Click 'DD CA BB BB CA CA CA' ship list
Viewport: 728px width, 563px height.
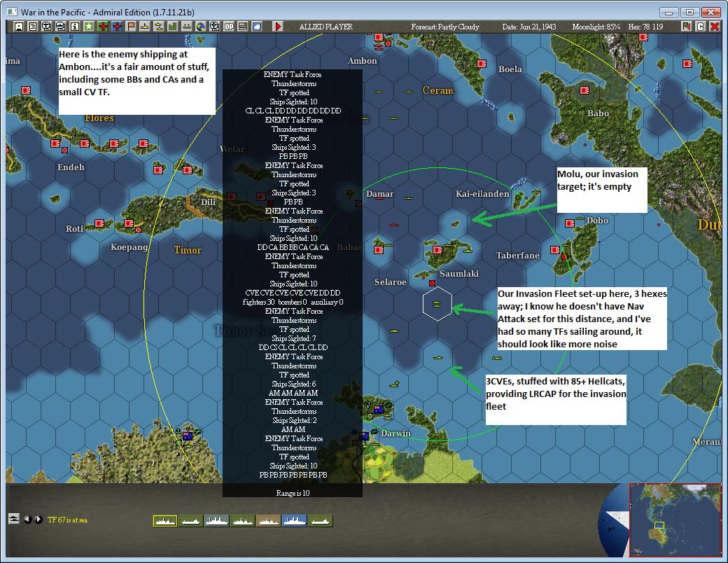[293, 248]
